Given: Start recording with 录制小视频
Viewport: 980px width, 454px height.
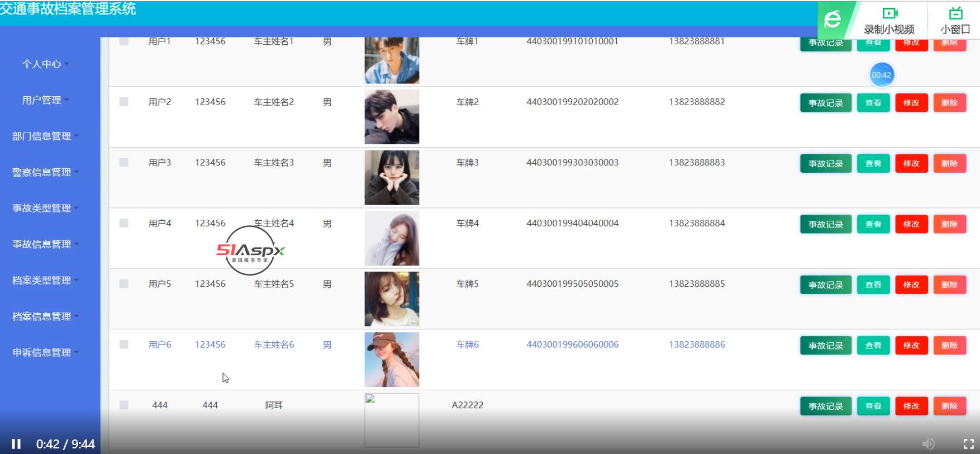Looking at the screenshot, I should (889, 21).
